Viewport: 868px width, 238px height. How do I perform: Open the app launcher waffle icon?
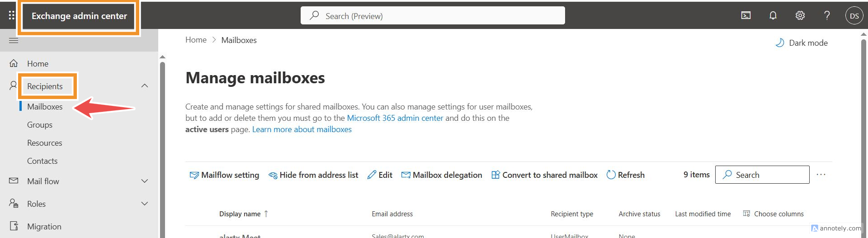click(x=11, y=15)
